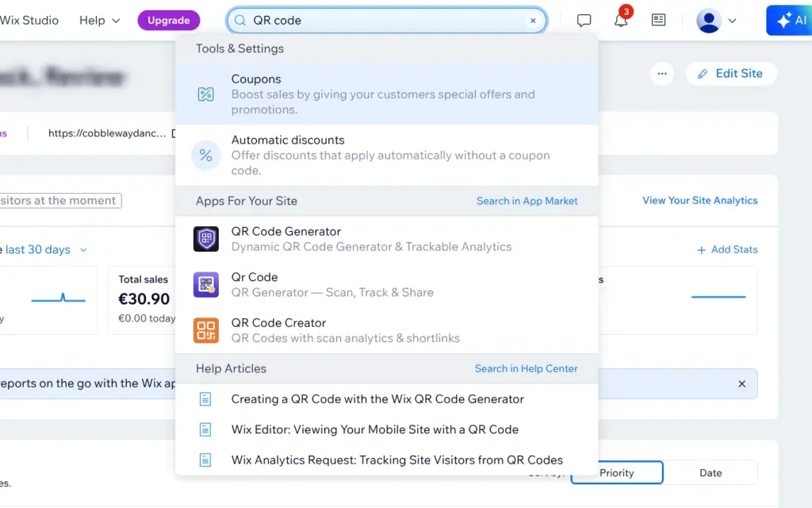Open the Qr Code app result
The width and height of the screenshot is (812, 508).
coord(386,285)
